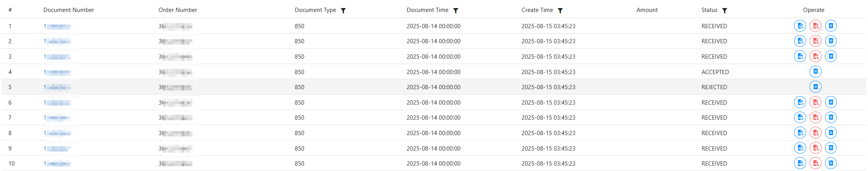Click the Order Number column header

point(178,10)
